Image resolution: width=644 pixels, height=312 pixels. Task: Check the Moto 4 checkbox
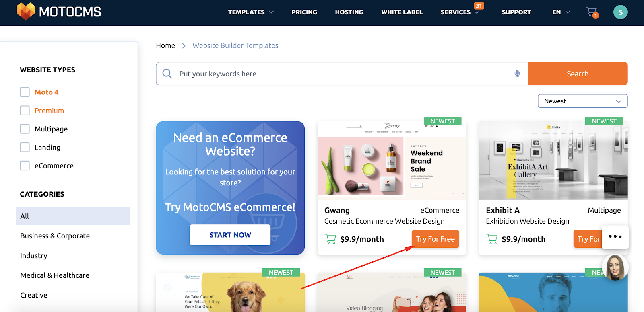point(25,92)
